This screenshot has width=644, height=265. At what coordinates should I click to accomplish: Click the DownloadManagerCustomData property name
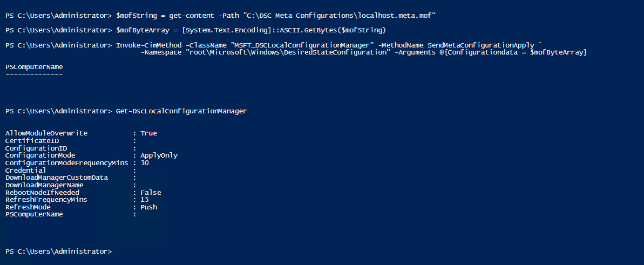(x=57, y=178)
